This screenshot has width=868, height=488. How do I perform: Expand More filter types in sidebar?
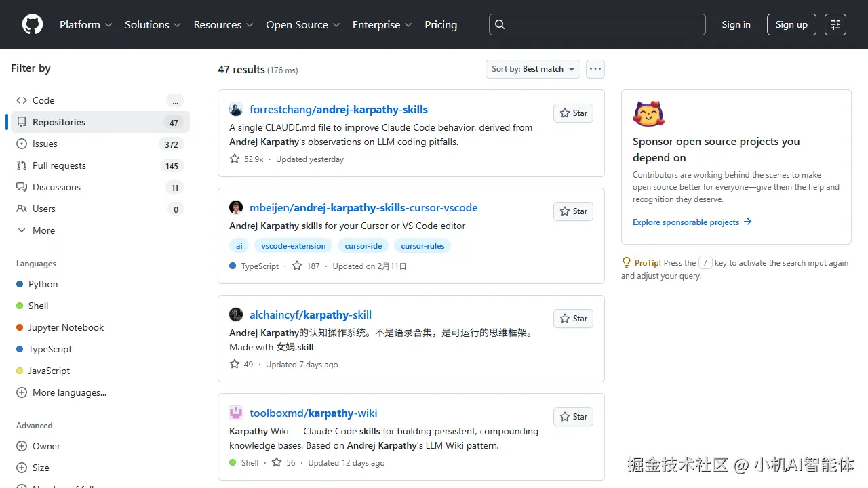[x=37, y=230]
